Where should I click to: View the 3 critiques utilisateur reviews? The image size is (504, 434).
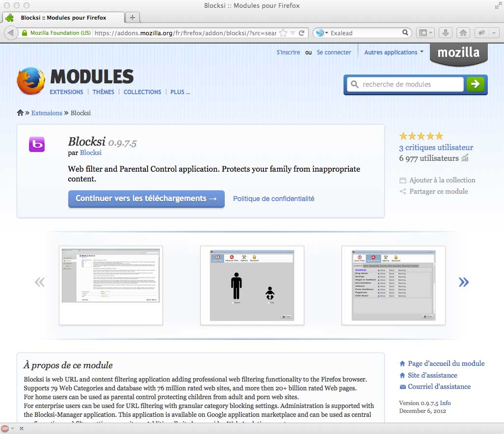point(436,147)
